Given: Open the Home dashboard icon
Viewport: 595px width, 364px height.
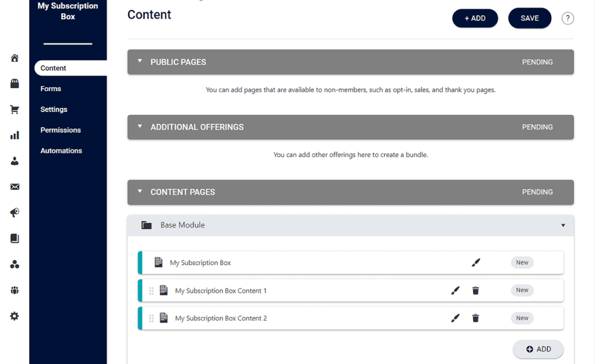Looking at the screenshot, I should point(15,57).
